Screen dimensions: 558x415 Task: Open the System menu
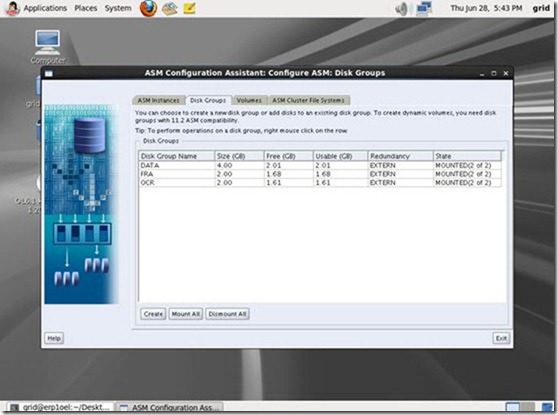[118, 8]
